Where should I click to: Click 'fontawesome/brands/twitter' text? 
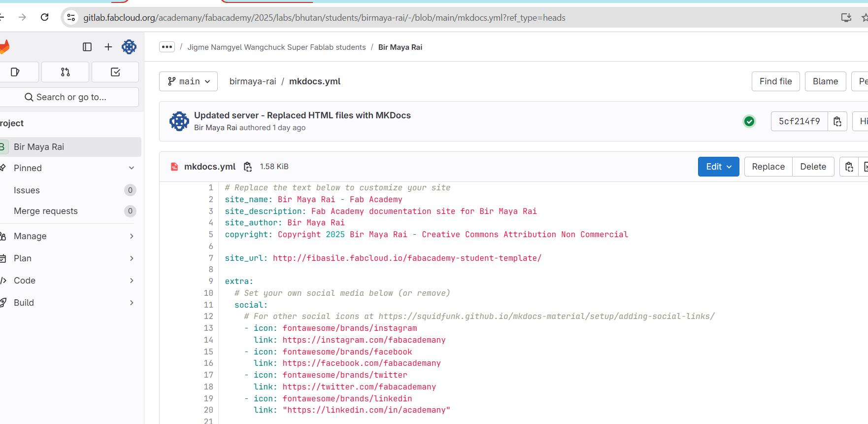click(345, 375)
